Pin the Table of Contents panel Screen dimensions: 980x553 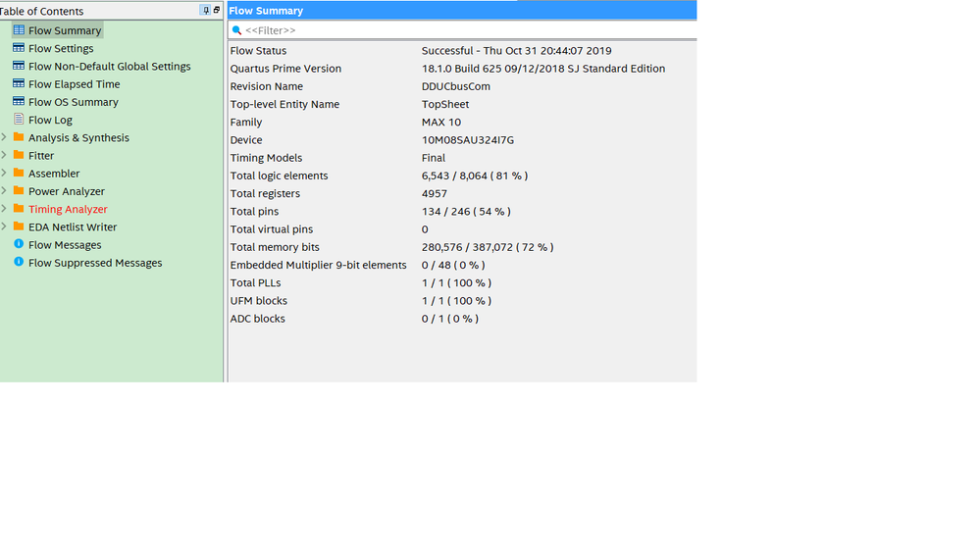[x=205, y=10]
